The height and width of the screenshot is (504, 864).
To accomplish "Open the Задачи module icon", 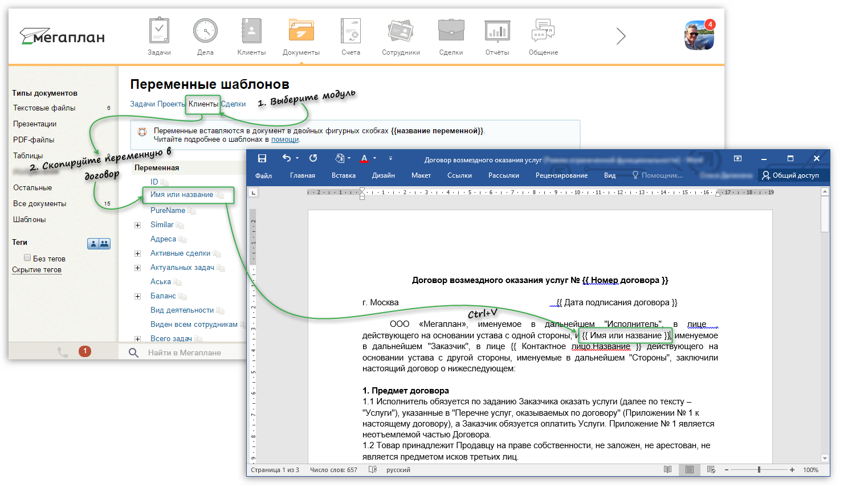I will 159,31.
